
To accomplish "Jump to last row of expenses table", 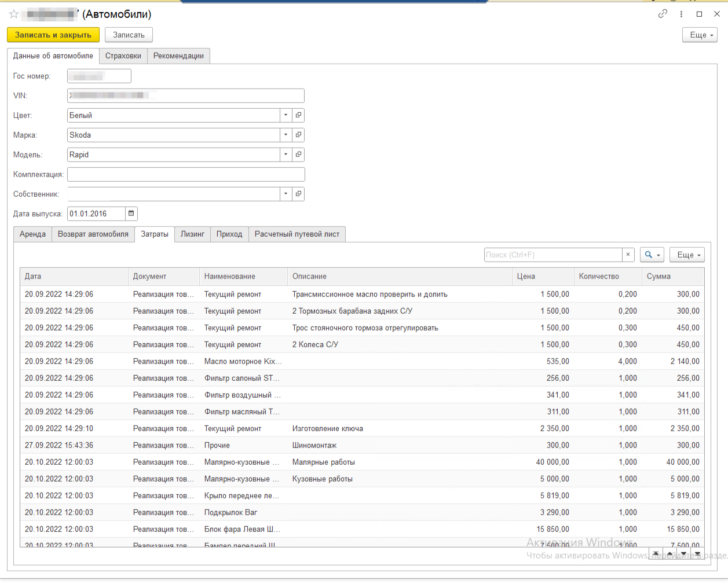I will 697,554.
